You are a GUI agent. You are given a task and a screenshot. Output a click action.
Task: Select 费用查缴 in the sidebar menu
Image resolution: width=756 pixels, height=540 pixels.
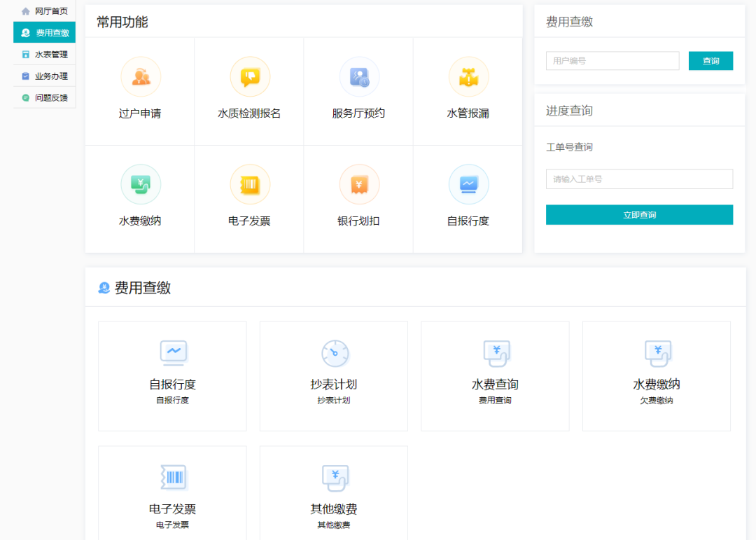pos(44,32)
